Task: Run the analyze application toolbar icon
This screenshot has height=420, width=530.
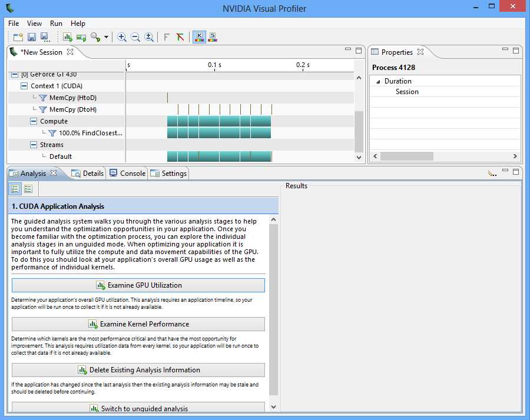Action: coord(68,37)
